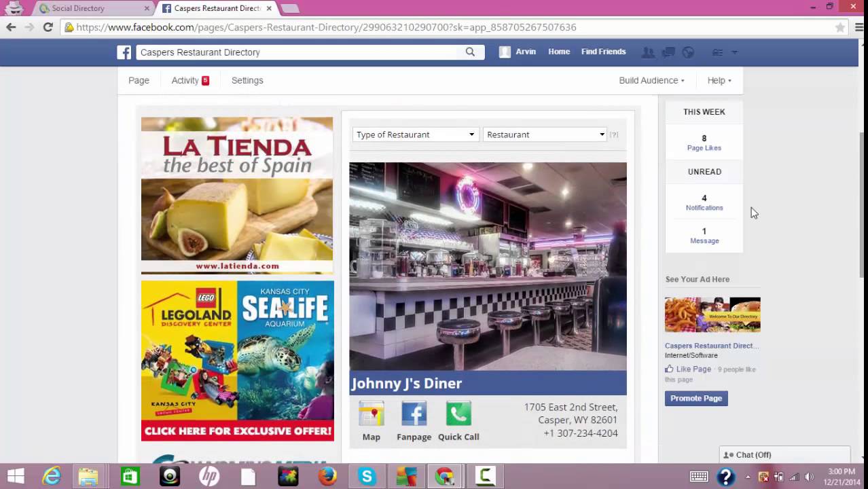This screenshot has width=868, height=489.
Task: Click the Promote Page button
Action: (696, 398)
